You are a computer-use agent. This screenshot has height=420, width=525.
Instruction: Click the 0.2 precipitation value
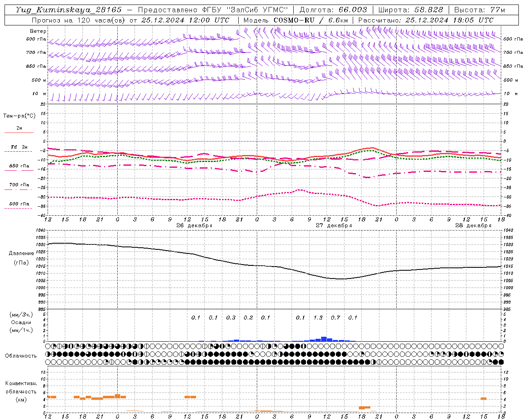coord(248,317)
